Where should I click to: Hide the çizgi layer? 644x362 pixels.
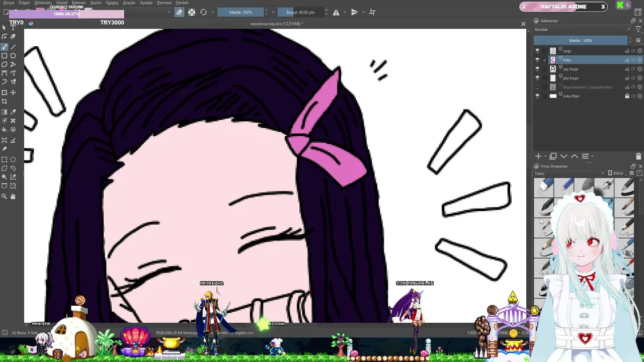tap(537, 51)
